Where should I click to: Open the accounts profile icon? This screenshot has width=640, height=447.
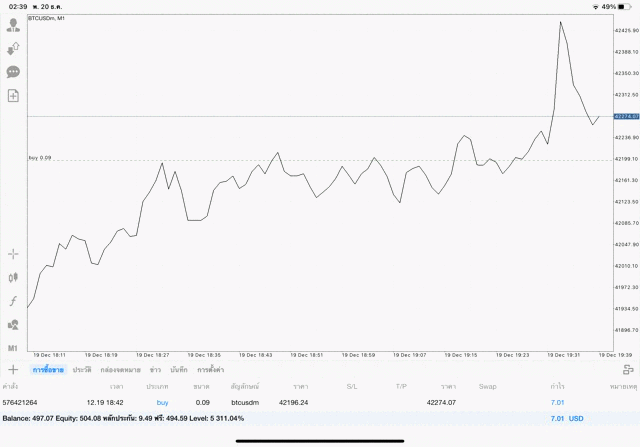pos(13,25)
